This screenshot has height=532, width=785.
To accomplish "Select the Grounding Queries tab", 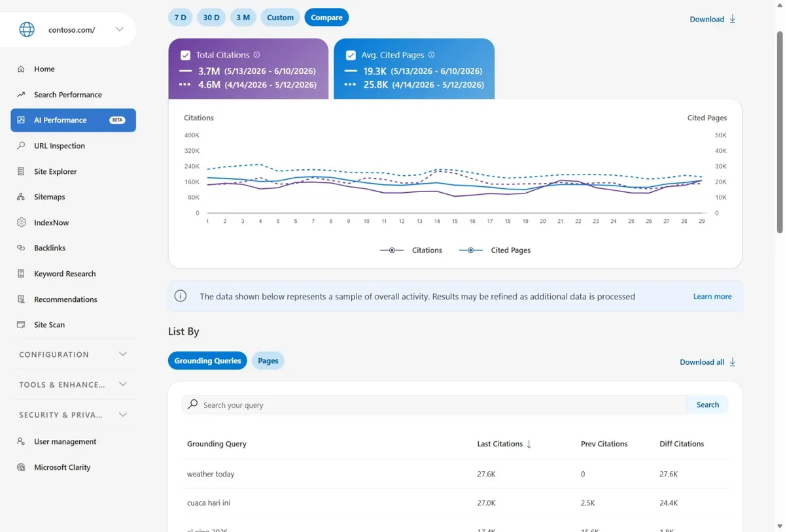I will pyautogui.click(x=207, y=361).
